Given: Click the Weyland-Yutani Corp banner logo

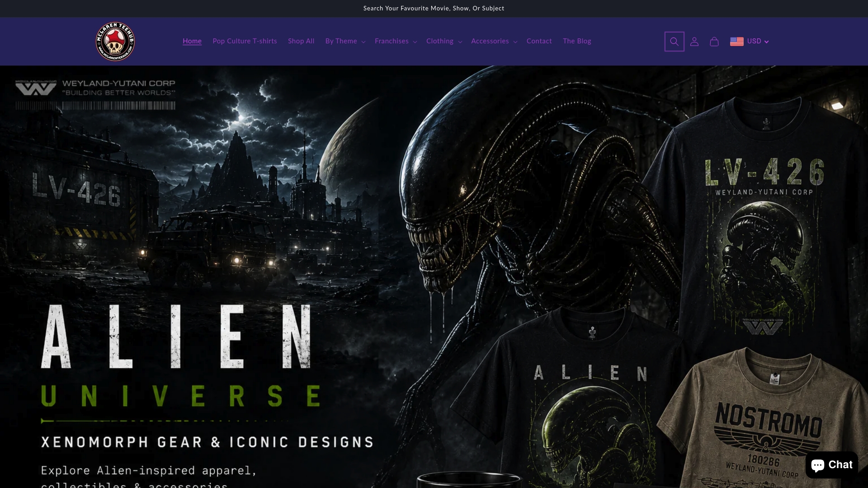Looking at the screenshot, I should pos(95,94).
